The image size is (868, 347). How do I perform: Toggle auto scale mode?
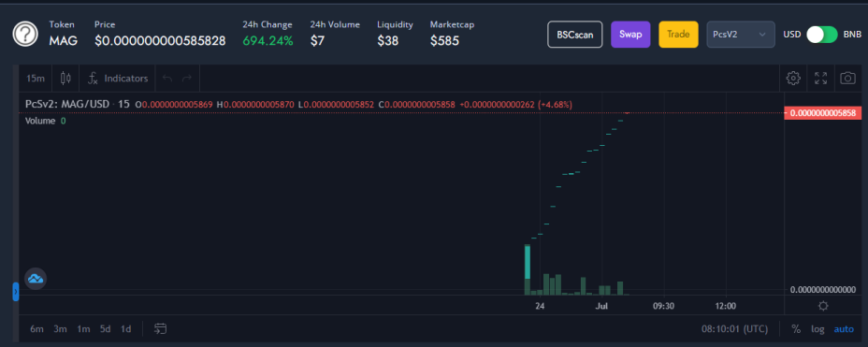(844, 328)
